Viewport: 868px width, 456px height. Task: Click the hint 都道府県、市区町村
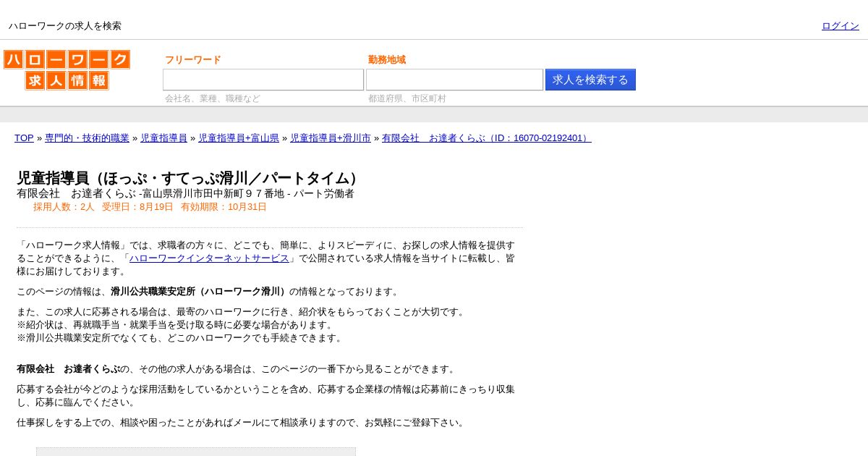[x=407, y=98]
